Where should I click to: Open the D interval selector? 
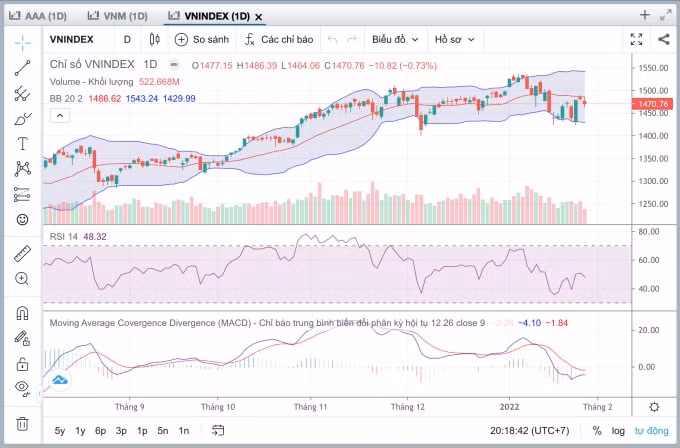click(x=127, y=39)
